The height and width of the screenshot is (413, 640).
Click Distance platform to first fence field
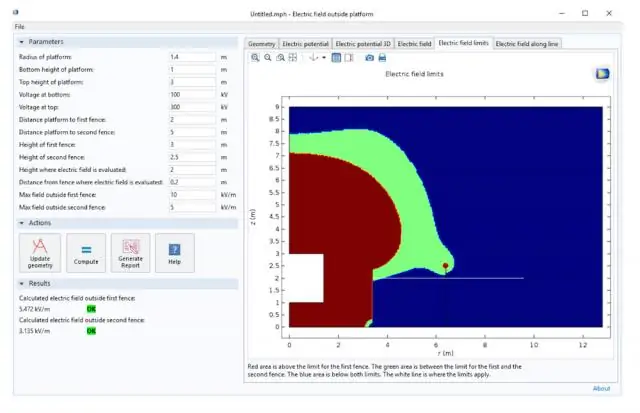coord(192,120)
